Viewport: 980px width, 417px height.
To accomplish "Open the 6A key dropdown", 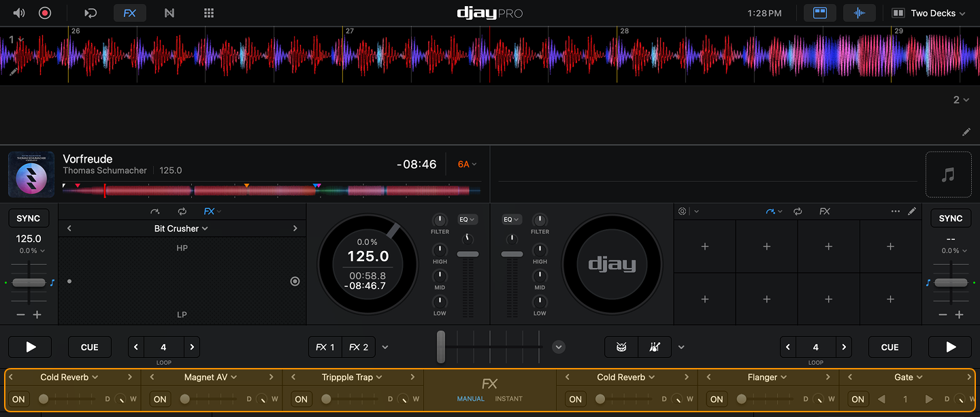I will 466,164.
